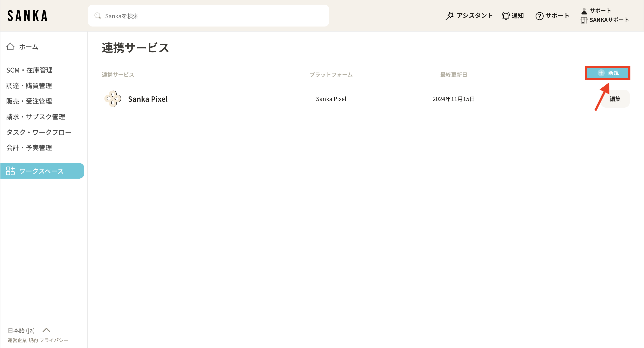Open 請求・サブスク管理 section
This screenshot has width=644, height=348.
[x=35, y=117]
